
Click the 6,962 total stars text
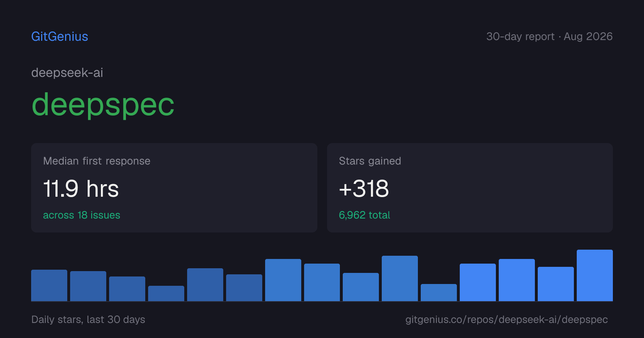point(364,215)
